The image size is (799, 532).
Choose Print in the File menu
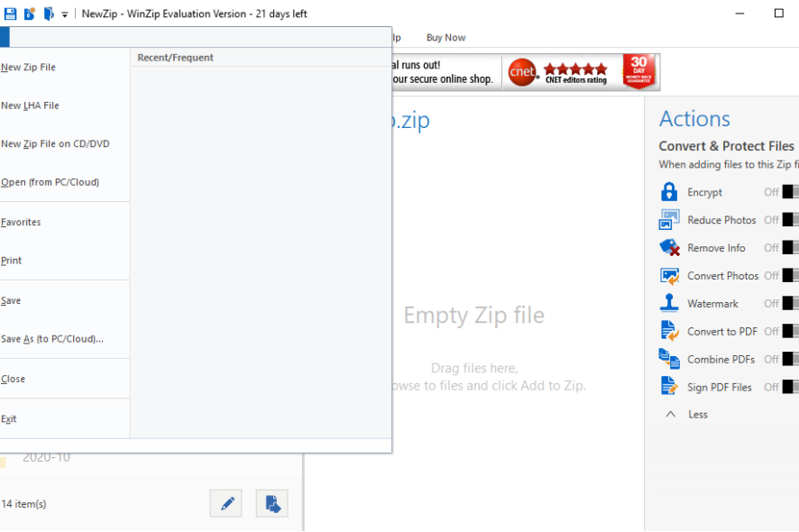tap(65, 261)
